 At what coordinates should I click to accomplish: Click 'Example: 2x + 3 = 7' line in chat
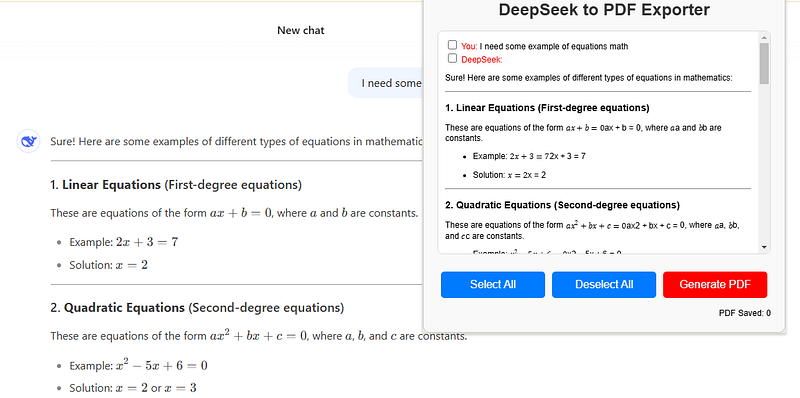pyautogui.click(x=123, y=242)
